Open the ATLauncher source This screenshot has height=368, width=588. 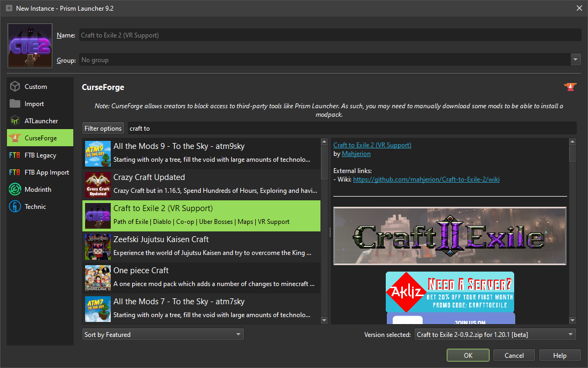[x=40, y=121]
